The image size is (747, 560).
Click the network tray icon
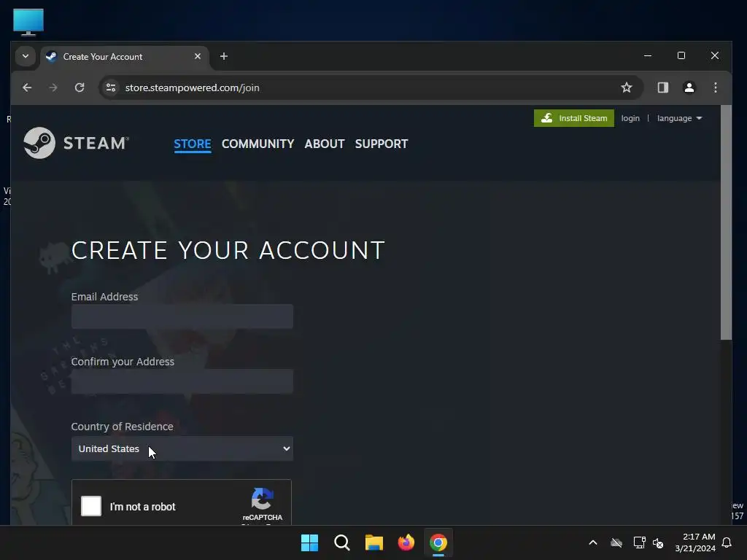point(639,542)
